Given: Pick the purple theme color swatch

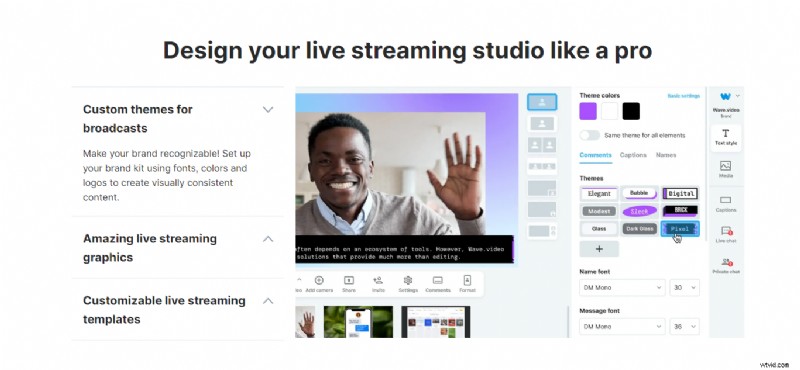Looking at the screenshot, I should pos(588,111).
